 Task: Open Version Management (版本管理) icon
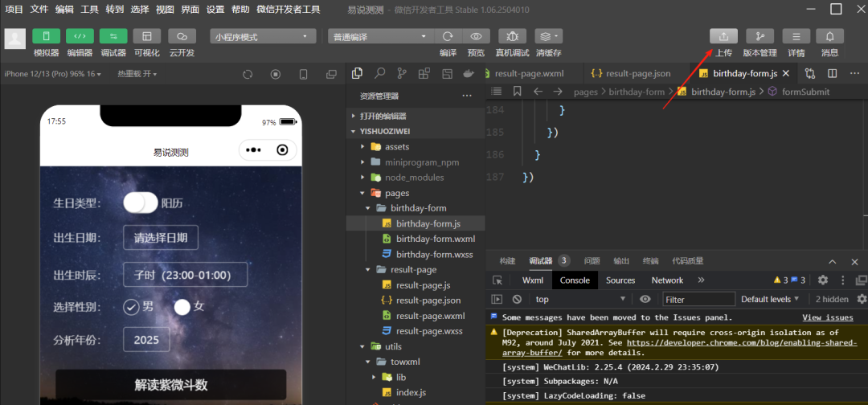point(760,36)
